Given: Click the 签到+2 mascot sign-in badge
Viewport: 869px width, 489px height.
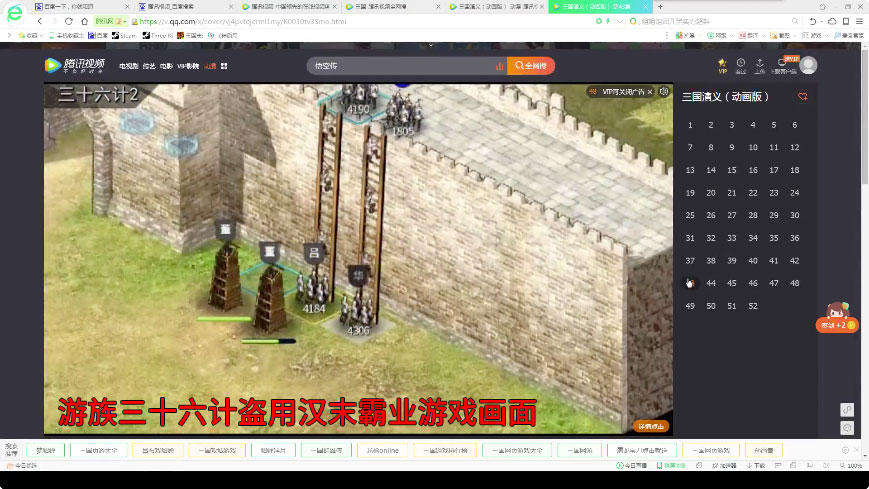Looking at the screenshot, I should [x=837, y=317].
